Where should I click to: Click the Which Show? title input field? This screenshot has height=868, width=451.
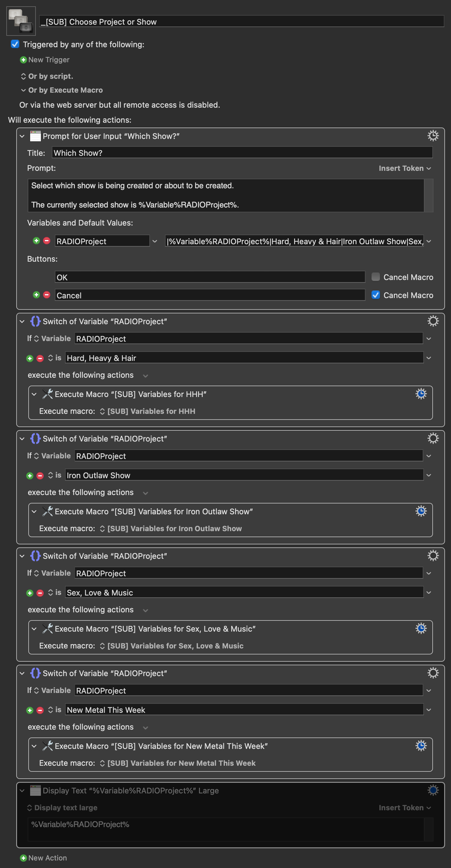pos(242,153)
